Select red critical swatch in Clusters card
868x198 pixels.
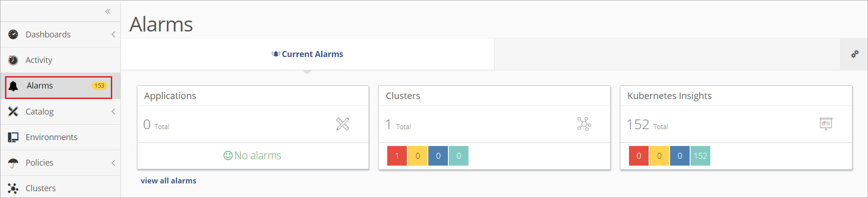tap(397, 156)
